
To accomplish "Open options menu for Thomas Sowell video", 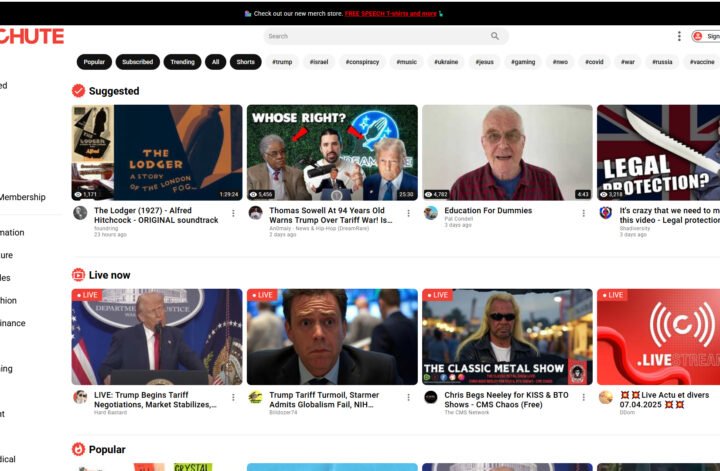I will [x=408, y=213].
